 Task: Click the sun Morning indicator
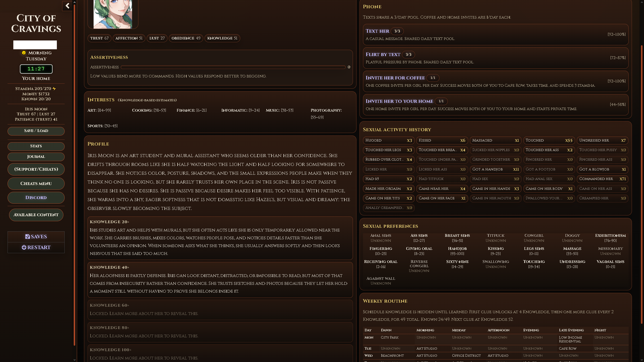36,53
